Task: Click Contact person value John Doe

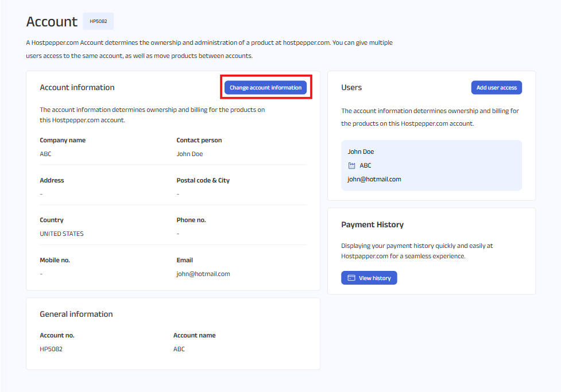Action: (189, 154)
